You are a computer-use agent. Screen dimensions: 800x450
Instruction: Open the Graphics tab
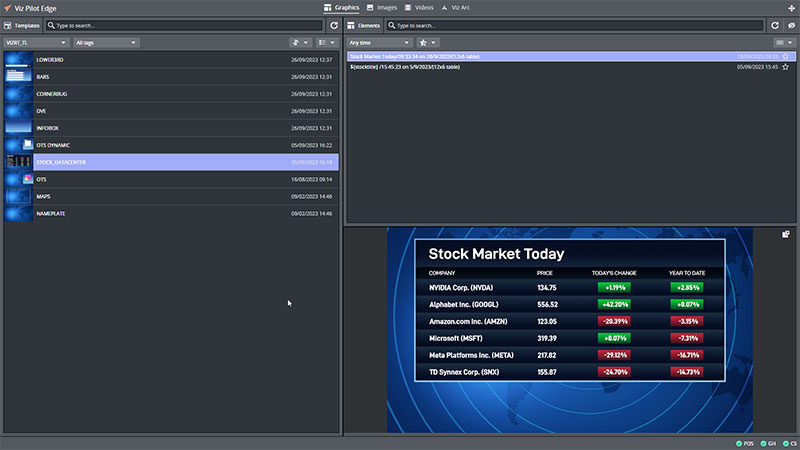[x=341, y=8]
